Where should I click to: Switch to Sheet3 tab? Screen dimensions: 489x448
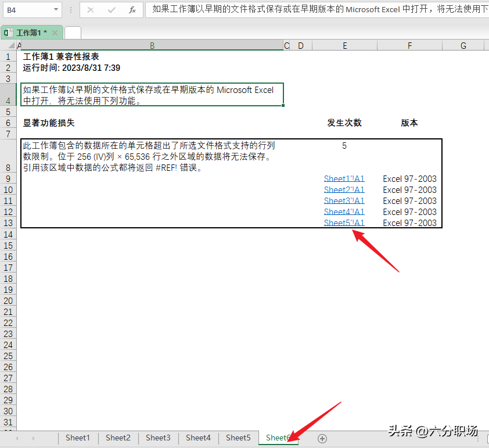pos(158,438)
